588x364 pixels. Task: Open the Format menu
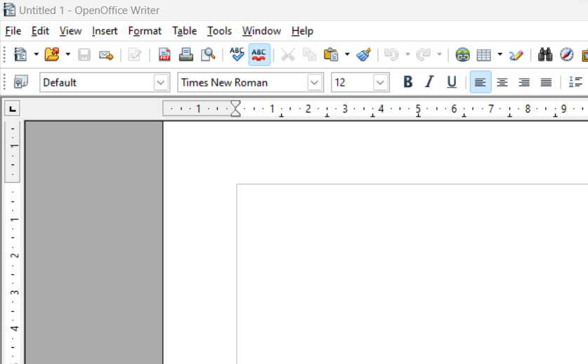point(145,31)
